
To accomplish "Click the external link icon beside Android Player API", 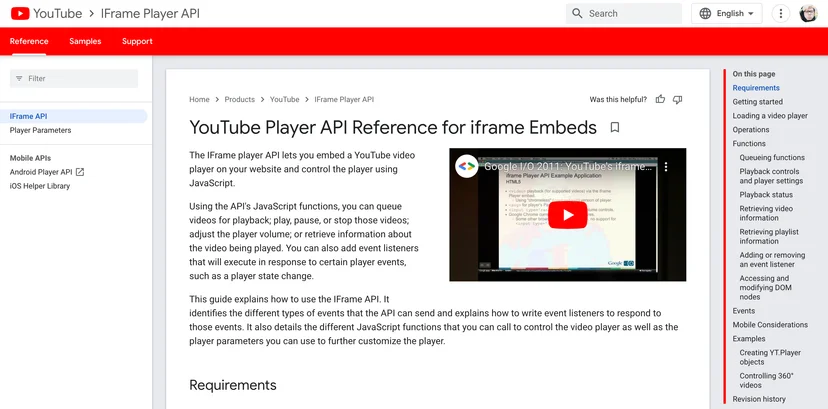I will [x=80, y=172].
